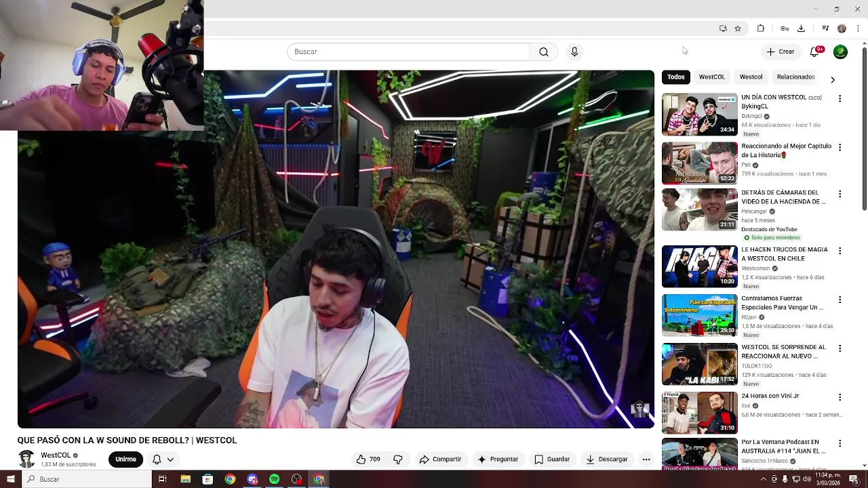868x488 pixels.
Task: Open LE HACEN TRUCOS DE MAGIA thumbnail
Action: pos(699,266)
